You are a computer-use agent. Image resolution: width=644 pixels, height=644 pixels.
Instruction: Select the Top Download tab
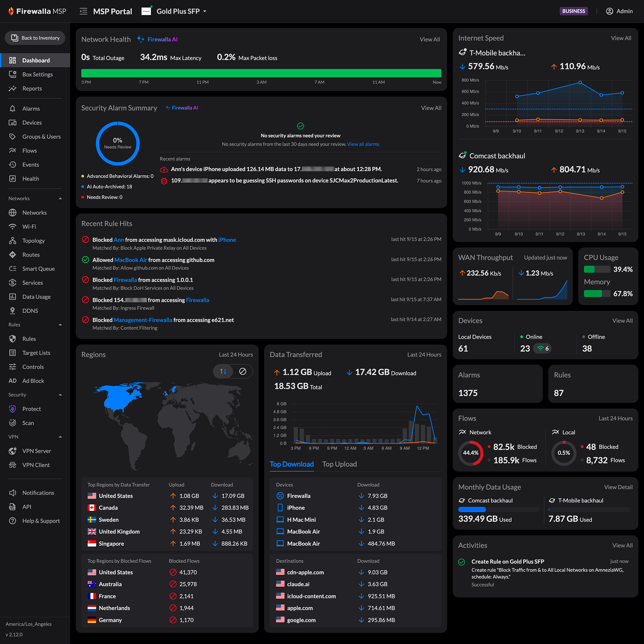coord(292,464)
